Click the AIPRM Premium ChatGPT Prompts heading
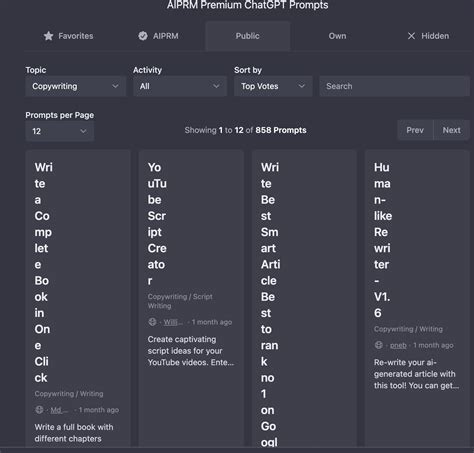The width and height of the screenshot is (474, 453). point(248,5)
